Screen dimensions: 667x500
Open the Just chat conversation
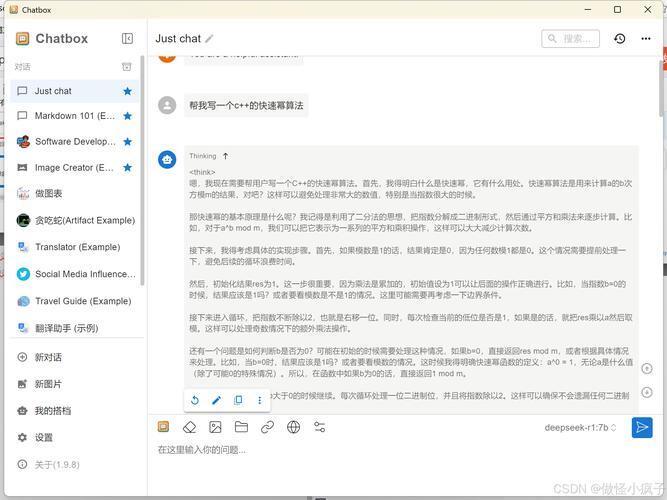point(74,91)
